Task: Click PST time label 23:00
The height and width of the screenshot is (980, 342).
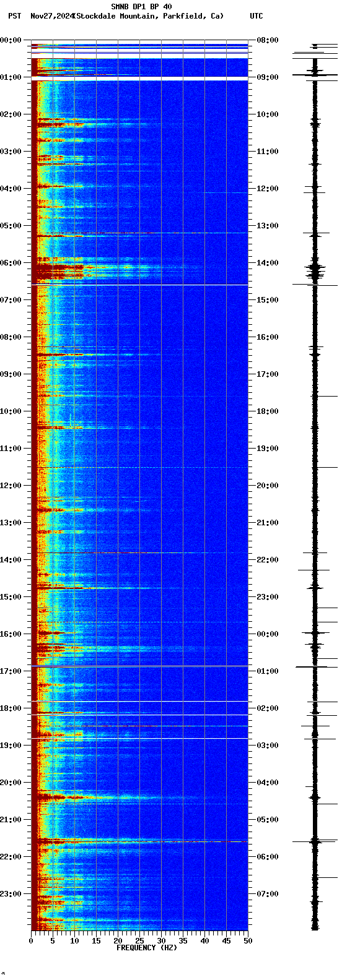Action: [11, 893]
